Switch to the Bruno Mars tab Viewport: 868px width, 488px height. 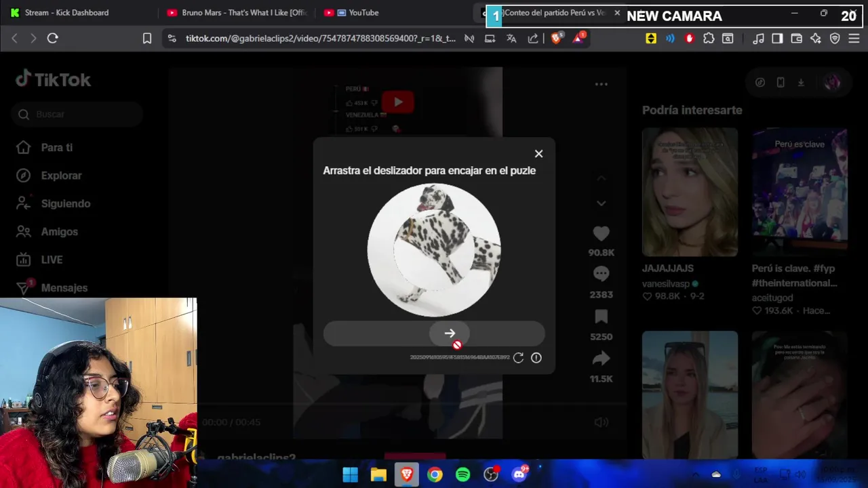coord(239,13)
